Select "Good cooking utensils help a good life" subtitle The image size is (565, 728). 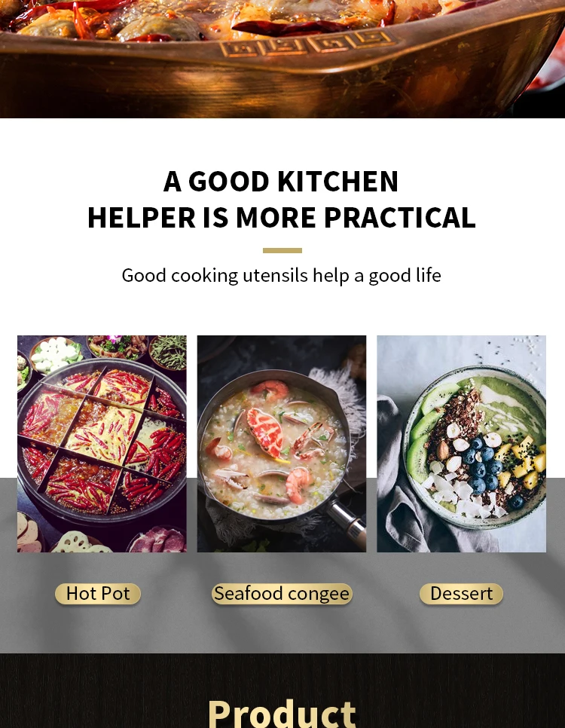click(281, 275)
